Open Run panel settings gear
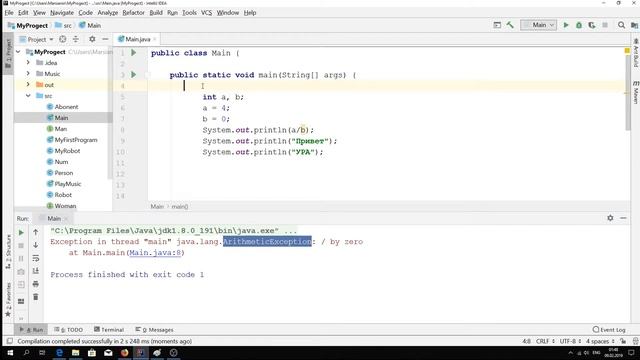640x360 pixels. point(610,218)
